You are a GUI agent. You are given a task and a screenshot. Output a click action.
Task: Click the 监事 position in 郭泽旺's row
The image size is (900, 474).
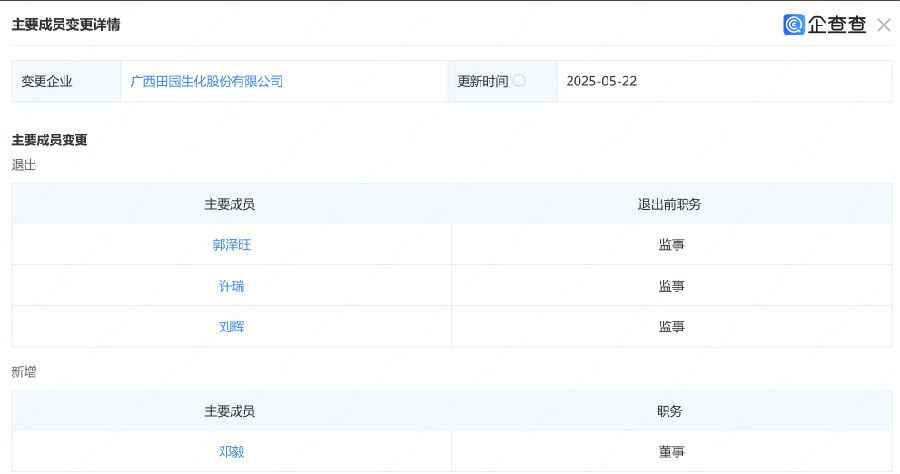pyautogui.click(x=672, y=245)
